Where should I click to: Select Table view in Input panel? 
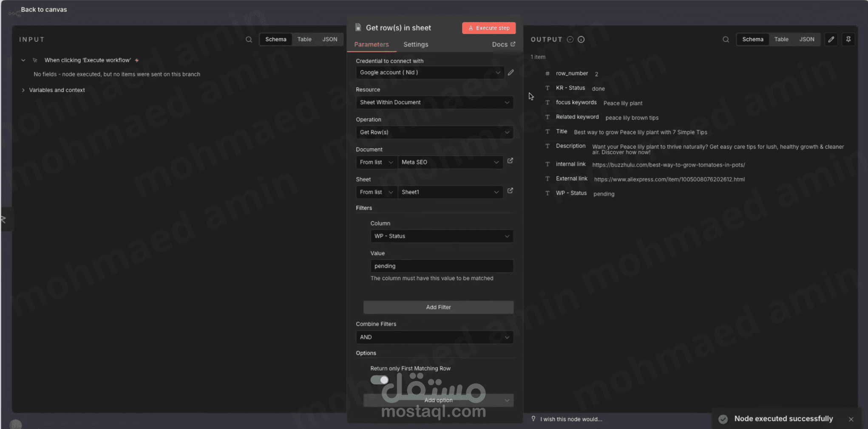304,39
